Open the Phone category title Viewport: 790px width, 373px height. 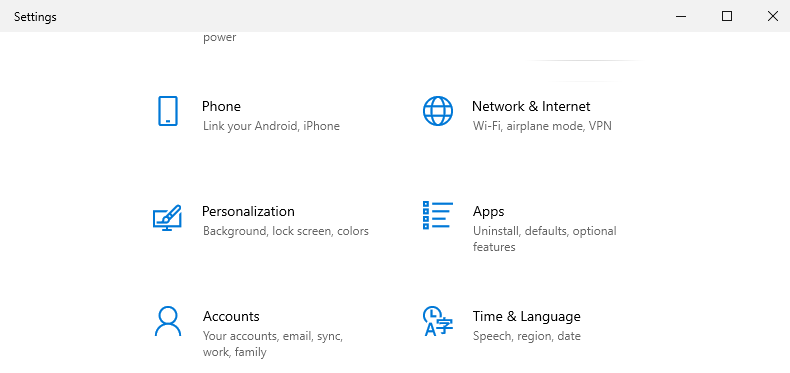coord(221,106)
